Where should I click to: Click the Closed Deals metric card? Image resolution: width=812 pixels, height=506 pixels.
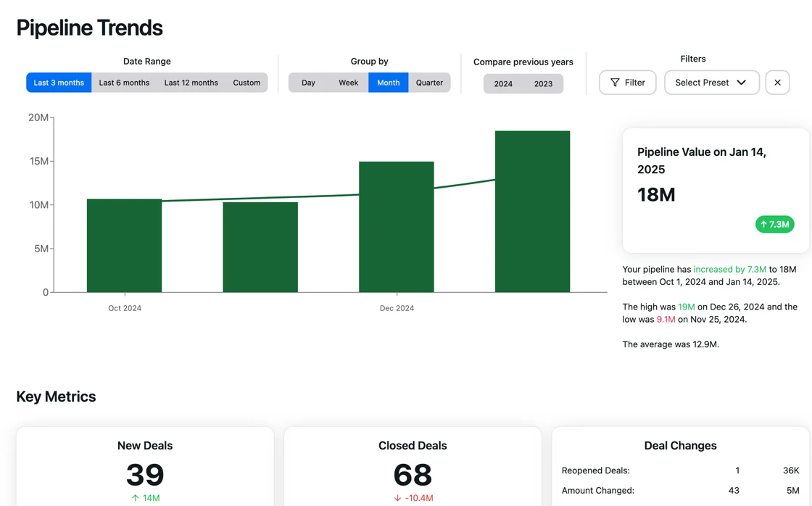(x=413, y=468)
